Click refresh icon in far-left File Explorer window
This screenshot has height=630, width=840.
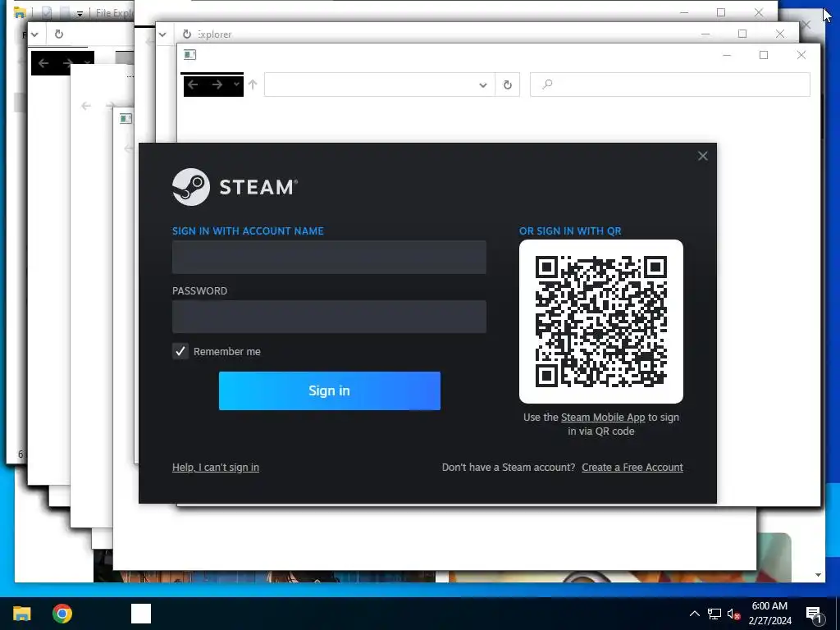pos(59,34)
